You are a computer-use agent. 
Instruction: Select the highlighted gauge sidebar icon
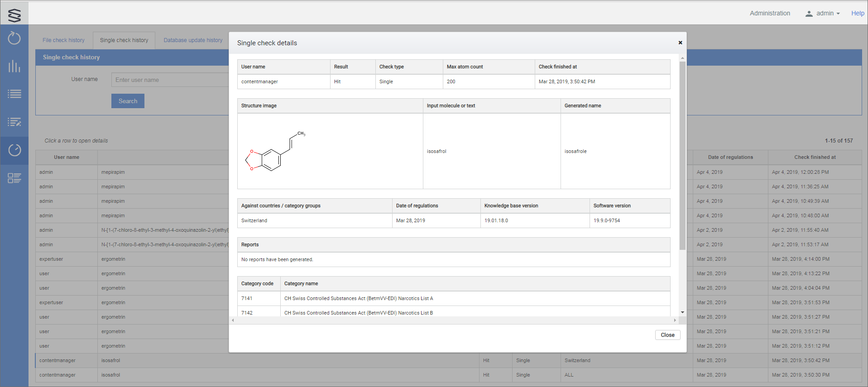[14, 150]
